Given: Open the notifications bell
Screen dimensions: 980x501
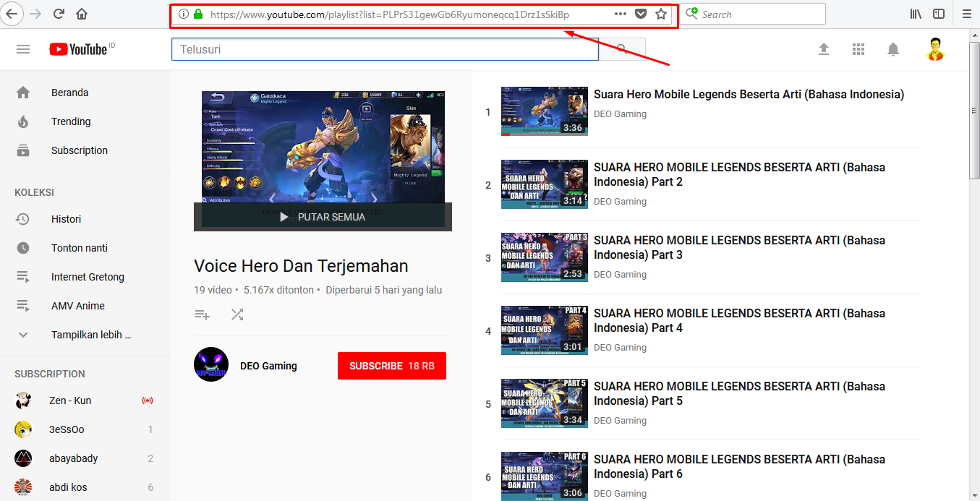Looking at the screenshot, I should point(893,49).
